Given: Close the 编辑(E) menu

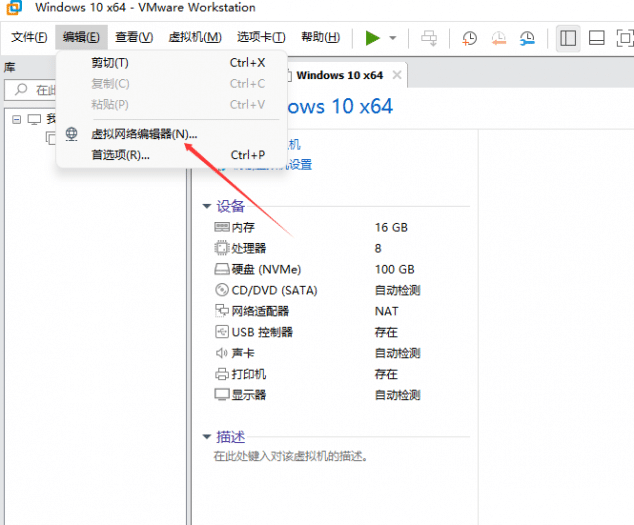Looking at the screenshot, I should pyautogui.click(x=81, y=37).
